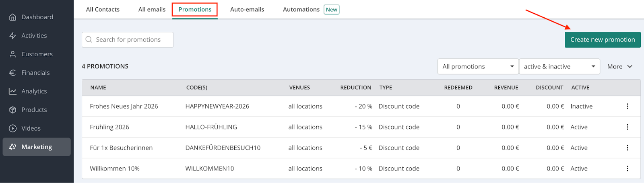The image size is (644, 183).
Task: Open actions menu for Für 1x Besucherinnen
Action: (x=627, y=148)
